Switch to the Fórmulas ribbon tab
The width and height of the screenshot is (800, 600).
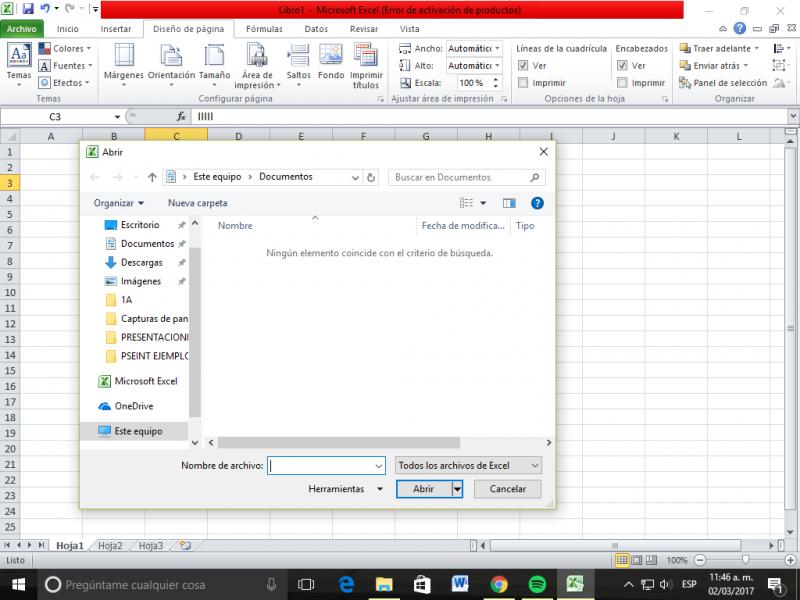click(x=264, y=29)
